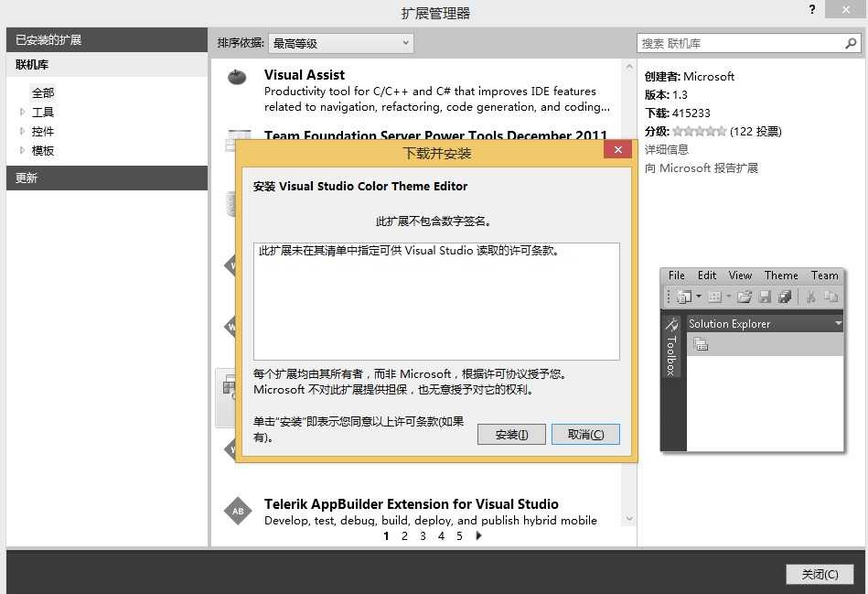The height and width of the screenshot is (594, 868).
Task: Click the list scrollbar down arrow
Action: pos(629,519)
